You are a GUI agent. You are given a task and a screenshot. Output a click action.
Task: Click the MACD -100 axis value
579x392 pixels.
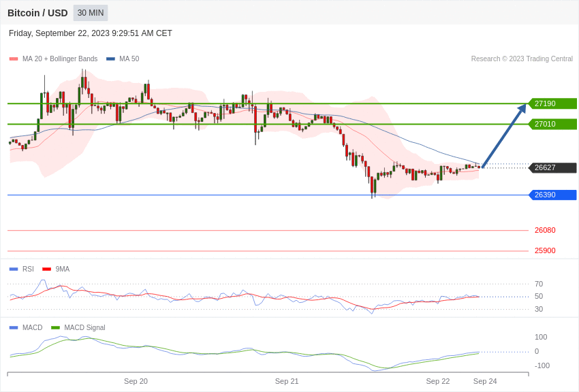(x=542, y=366)
